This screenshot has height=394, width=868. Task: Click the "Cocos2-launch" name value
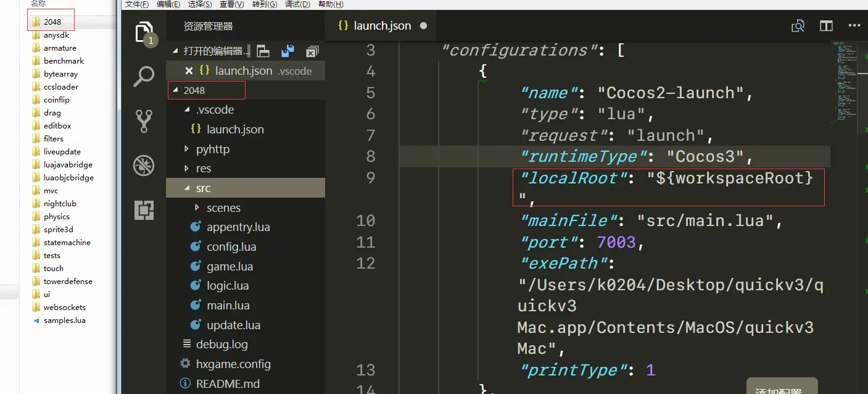pos(675,93)
